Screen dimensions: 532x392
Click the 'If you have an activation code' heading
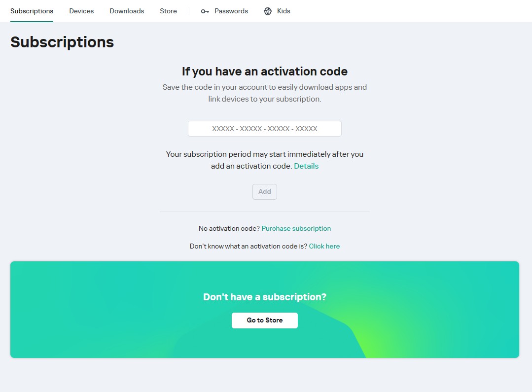click(x=265, y=71)
